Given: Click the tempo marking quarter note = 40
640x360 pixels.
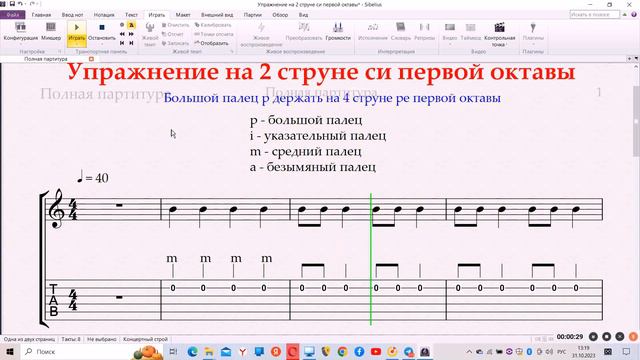Looking at the screenshot, I should [x=93, y=177].
